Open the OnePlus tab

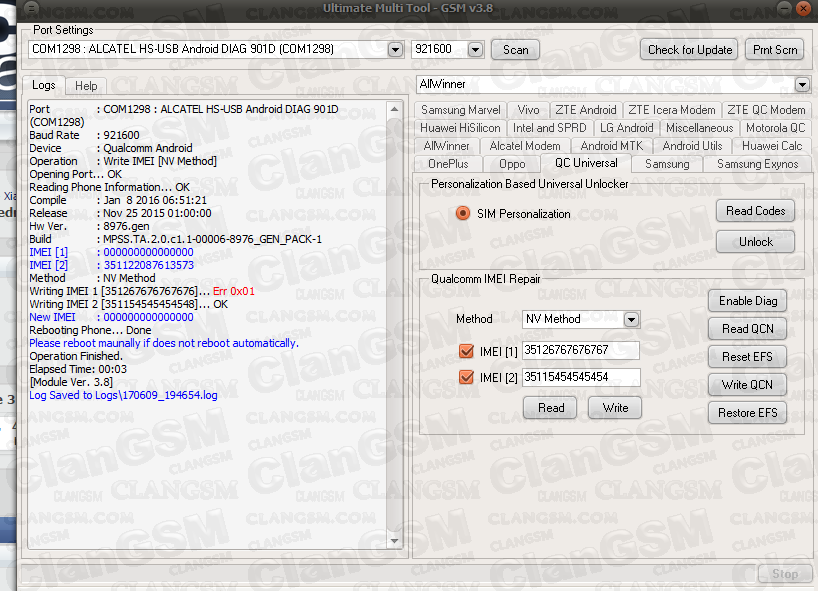click(x=448, y=164)
